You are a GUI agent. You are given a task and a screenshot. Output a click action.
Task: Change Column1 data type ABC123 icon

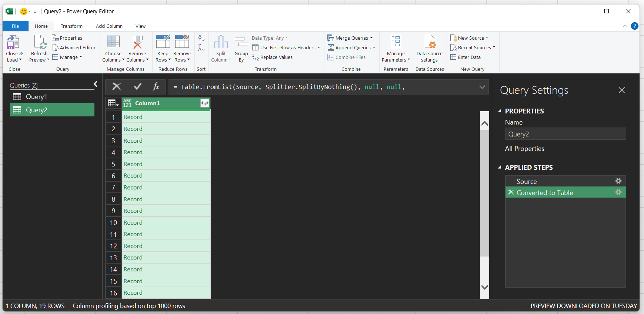pos(127,103)
